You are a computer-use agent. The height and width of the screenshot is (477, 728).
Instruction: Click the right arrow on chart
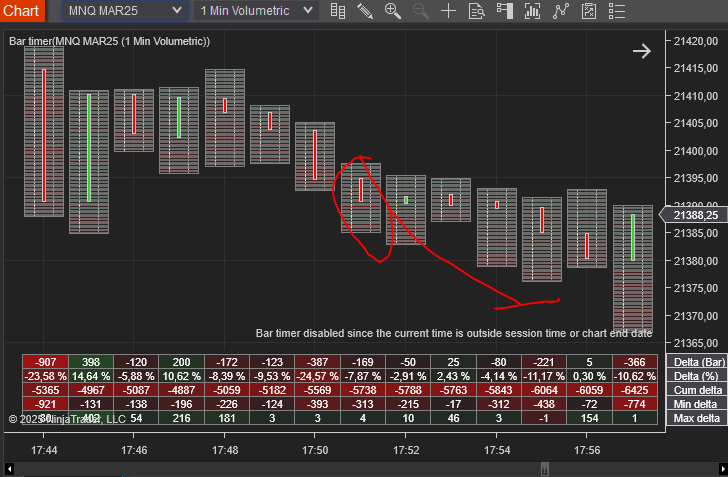click(642, 51)
